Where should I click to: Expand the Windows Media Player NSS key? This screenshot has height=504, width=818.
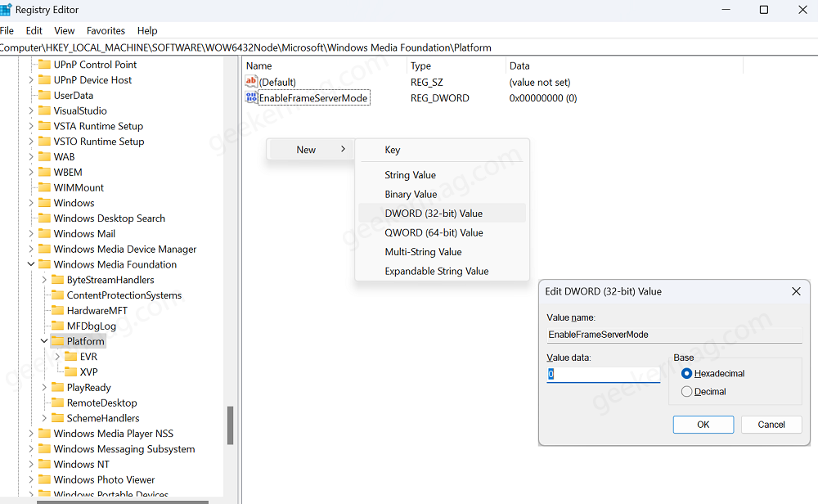[x=31, y=433]
